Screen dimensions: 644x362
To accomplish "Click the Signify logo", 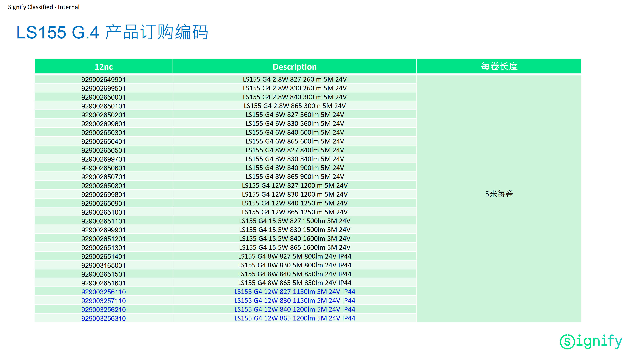I will (x=591, y=342).
